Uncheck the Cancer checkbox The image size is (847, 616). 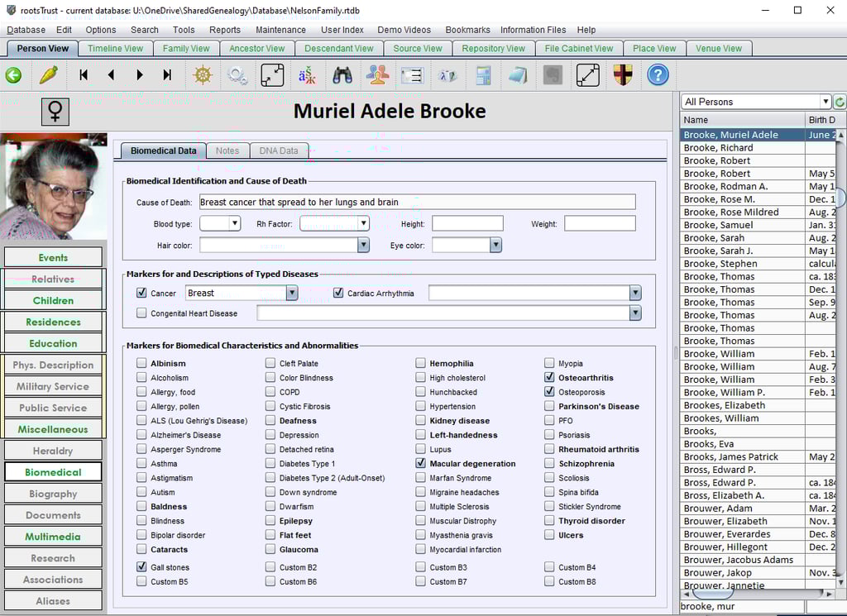(141, 293)
